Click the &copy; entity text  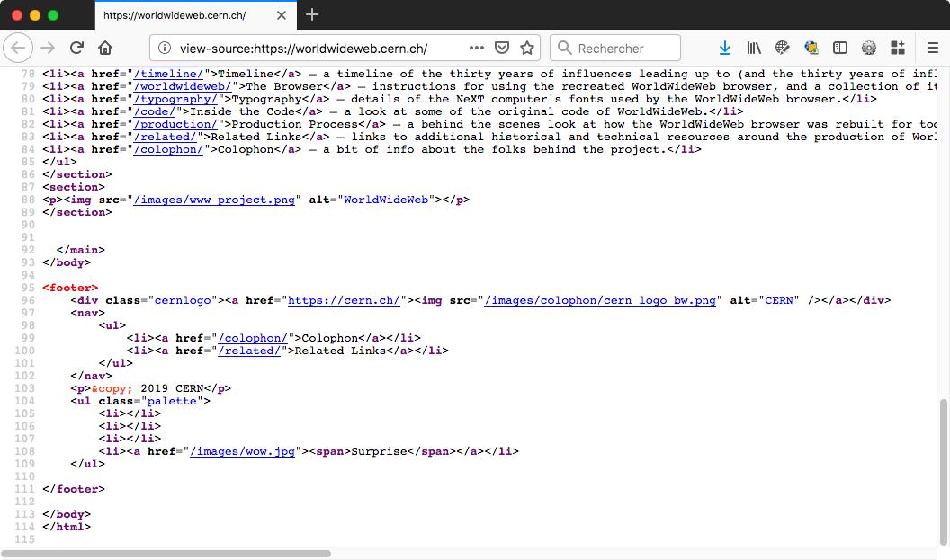click(112, 388)
